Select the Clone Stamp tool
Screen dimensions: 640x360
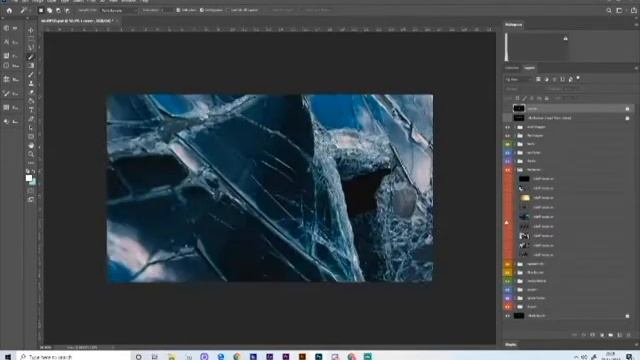pos(31,83)
